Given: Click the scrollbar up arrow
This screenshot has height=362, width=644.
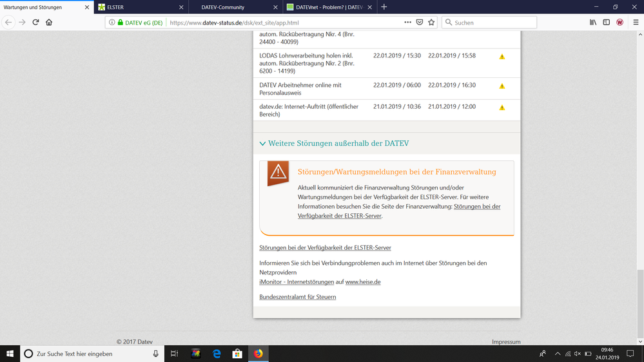Looking at the screenshot, I should (x=640, y=35).
